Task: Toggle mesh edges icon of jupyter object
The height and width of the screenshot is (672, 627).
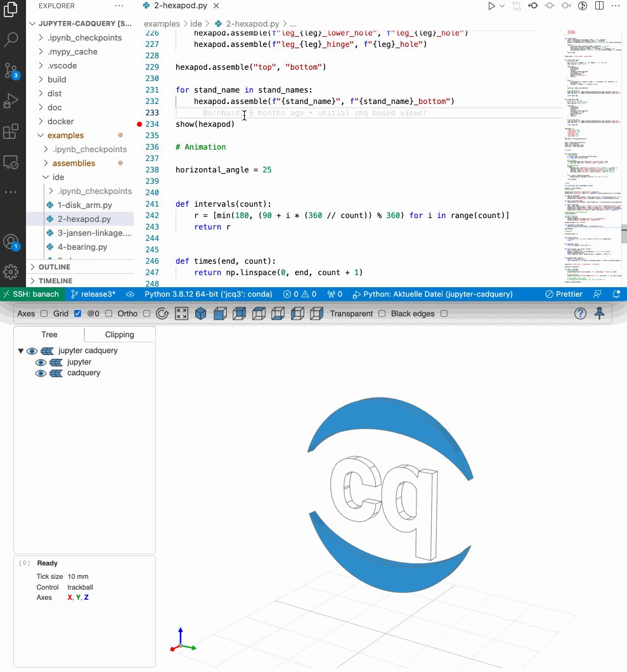Action: tap(56, 363)
